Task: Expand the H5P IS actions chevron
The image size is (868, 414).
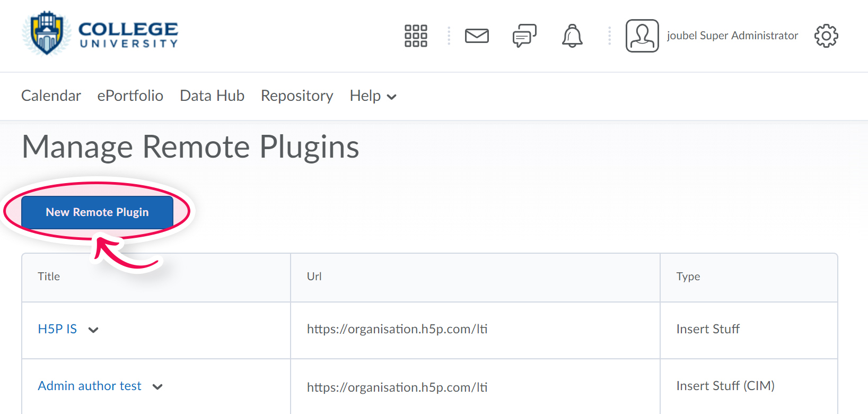Action: point(93,330)
